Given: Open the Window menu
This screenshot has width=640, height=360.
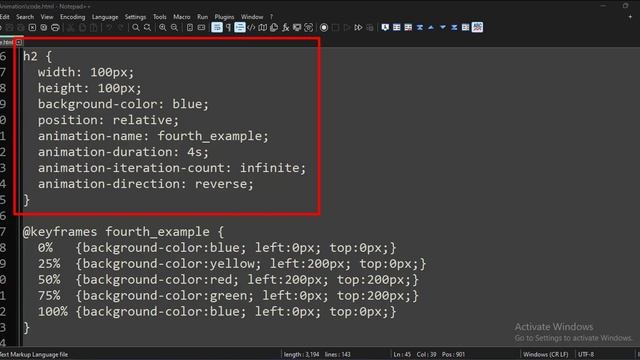Looking at the screenshot, I should pos(252,17).
